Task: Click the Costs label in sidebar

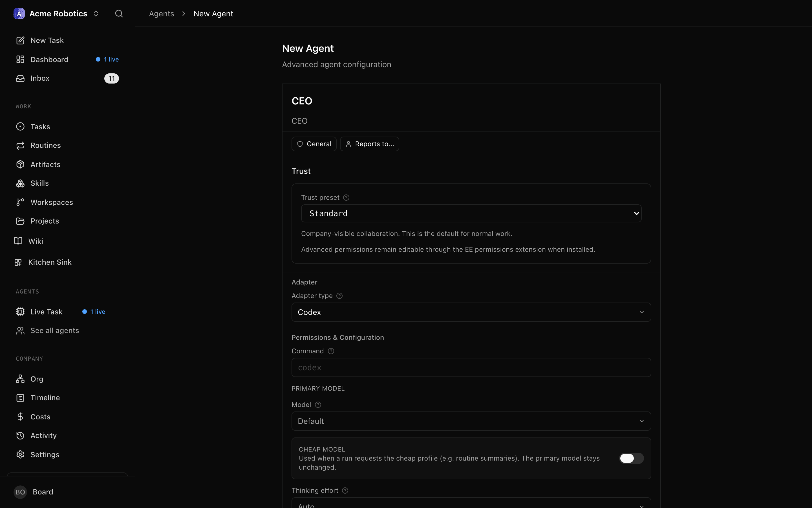Action: pyautogui.click(x=40, y=417)
